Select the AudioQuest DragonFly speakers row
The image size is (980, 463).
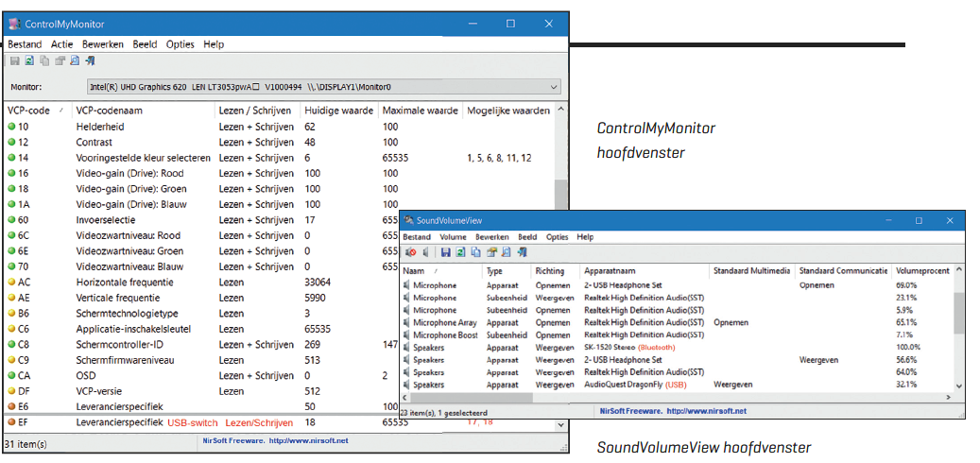coord(677,385)
